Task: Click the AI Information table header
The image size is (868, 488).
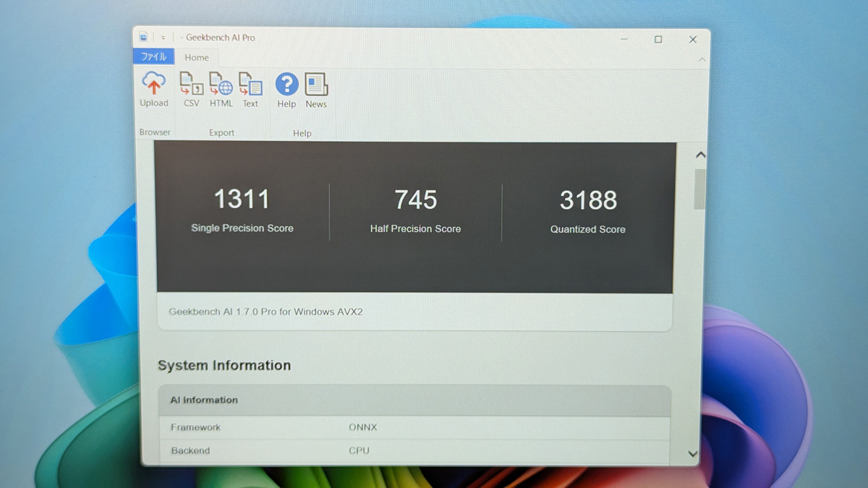Action: point(414,400)
